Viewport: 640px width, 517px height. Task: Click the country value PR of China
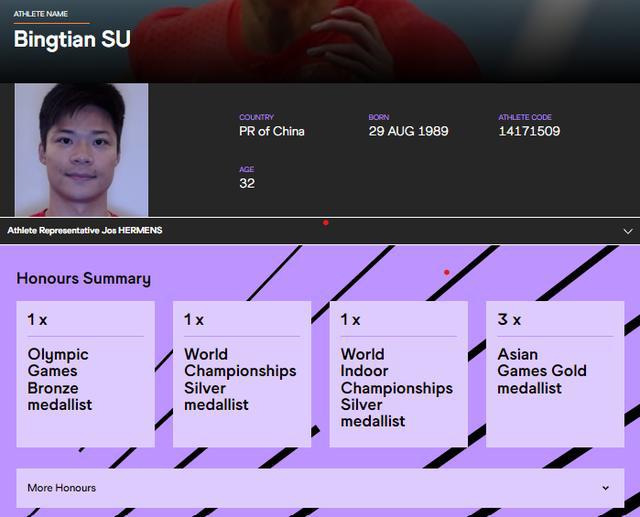[x=272, y=131]
